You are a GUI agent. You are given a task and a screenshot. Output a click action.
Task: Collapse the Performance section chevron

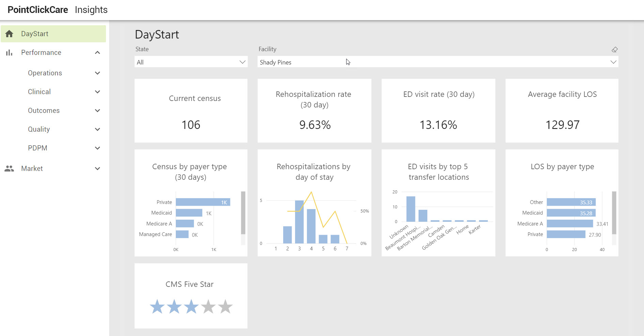97,53
